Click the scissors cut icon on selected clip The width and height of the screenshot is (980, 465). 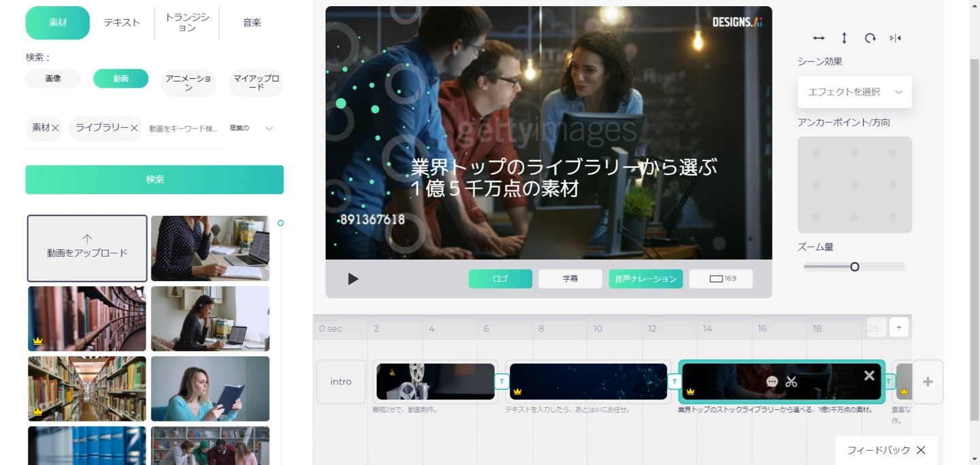point(791,382)
